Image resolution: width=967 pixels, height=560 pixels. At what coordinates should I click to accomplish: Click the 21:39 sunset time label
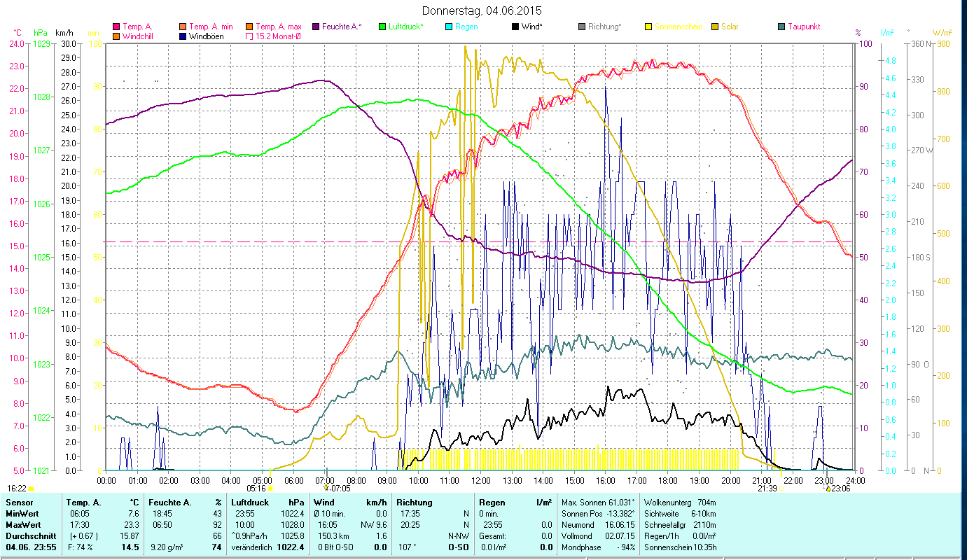click(767, 489)
